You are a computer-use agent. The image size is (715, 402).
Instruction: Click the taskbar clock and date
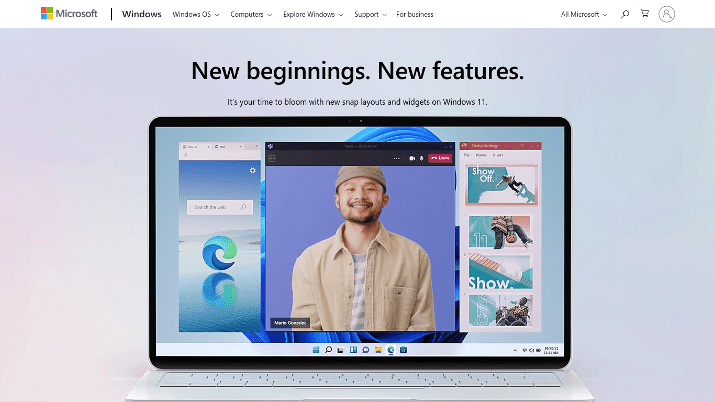click(x=551, y=350)
